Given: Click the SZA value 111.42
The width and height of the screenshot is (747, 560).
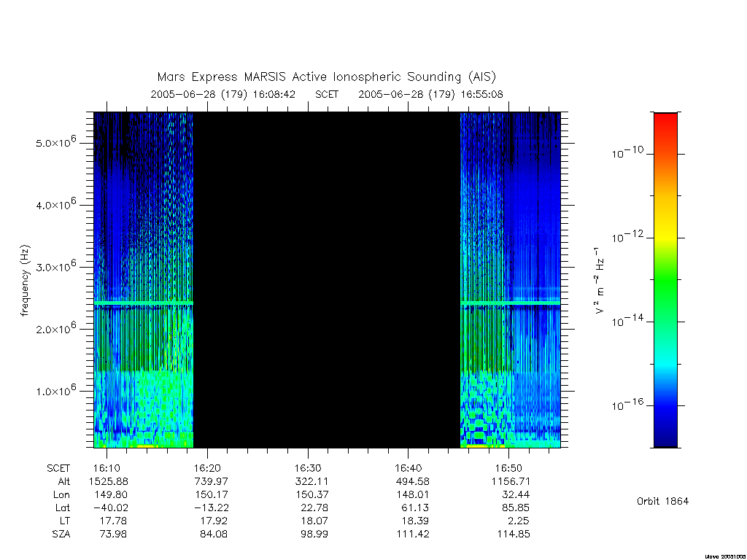Looking at the screenshot, I should 413,534.
